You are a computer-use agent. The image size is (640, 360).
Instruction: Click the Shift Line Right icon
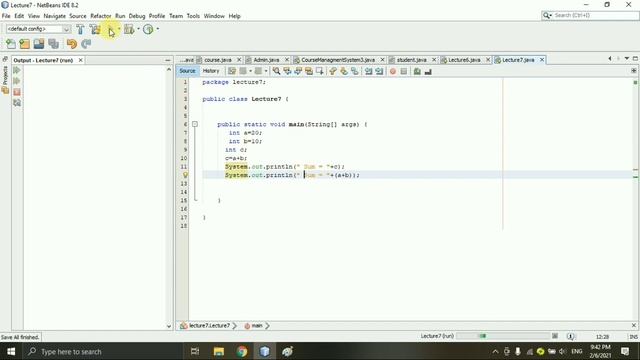380,71
